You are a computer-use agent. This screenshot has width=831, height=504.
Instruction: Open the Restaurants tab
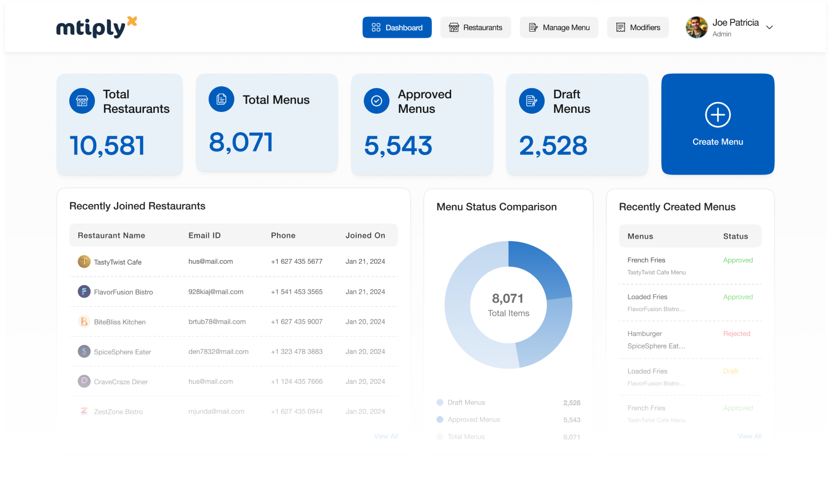(475, 28)
